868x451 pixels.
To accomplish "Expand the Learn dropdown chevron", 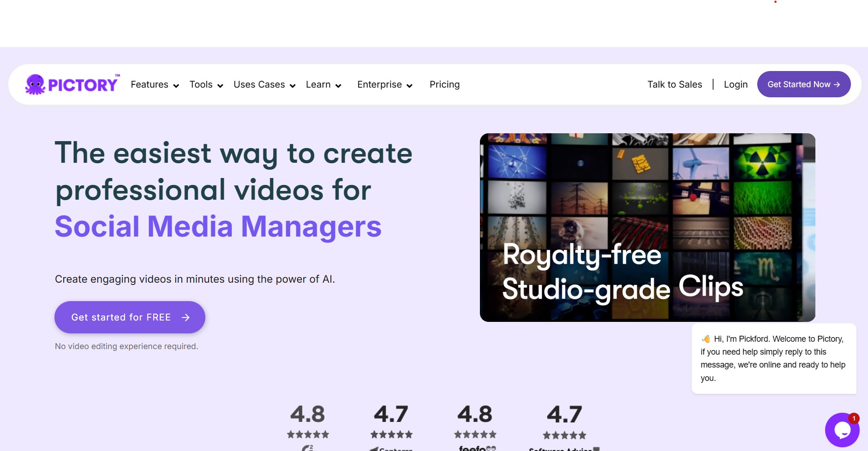I will 338,86.
